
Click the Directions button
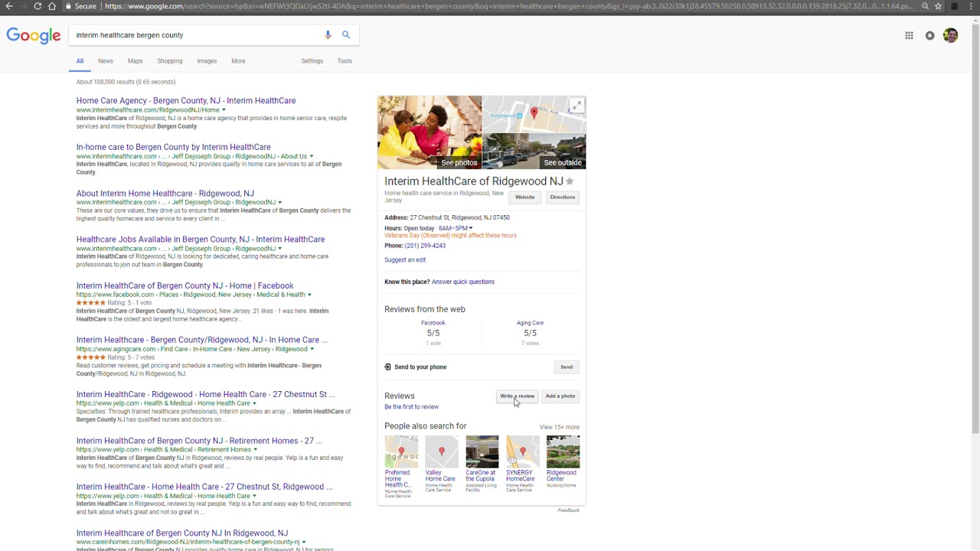[562, 197]
